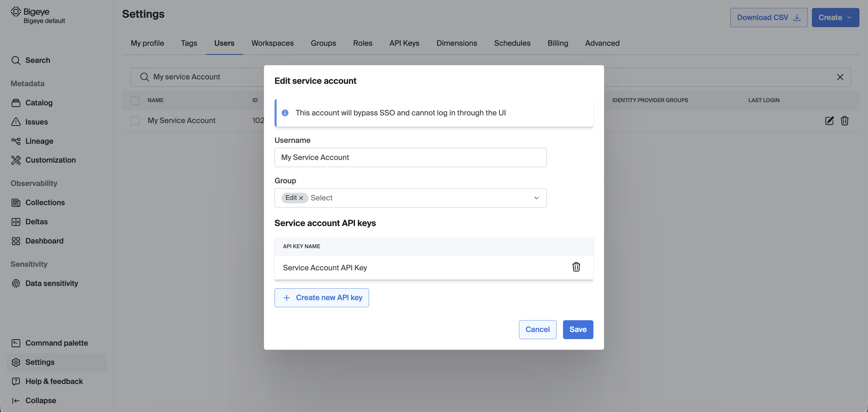The width and height of the screenshot is (868, 412).
Task: Click the Username input field
Action: tap(410, 157)
